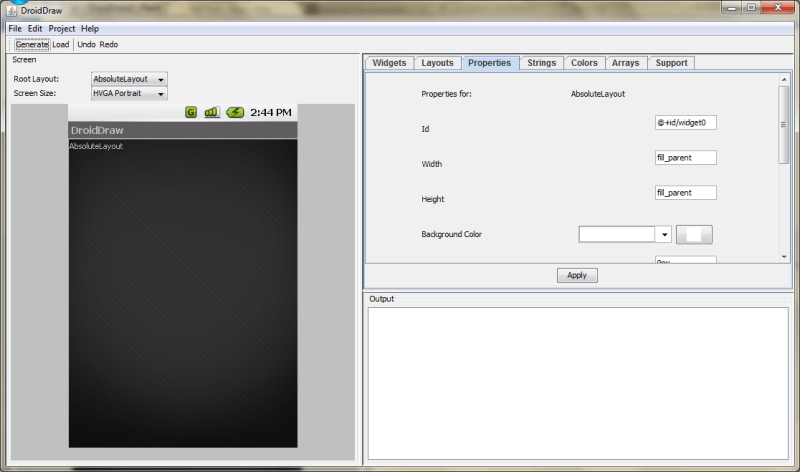800x472 pixels.
Task: Click the Apply button
Action: (x=577, y=275)
